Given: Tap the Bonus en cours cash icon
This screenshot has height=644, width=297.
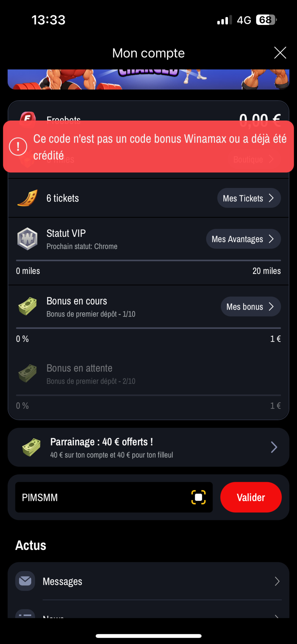Looking at the screenshot, I should [28, 306].
